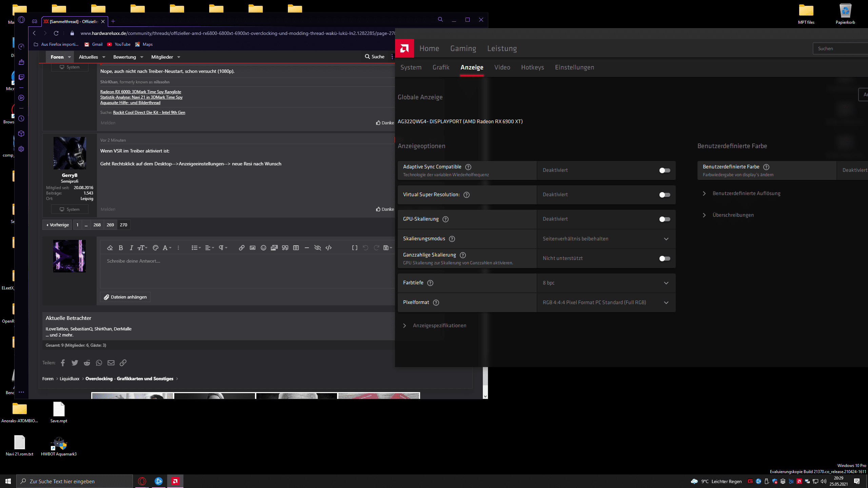Open Farbtiefe 8 bpc dropdown
868x488 pixels.
(606, 283)
